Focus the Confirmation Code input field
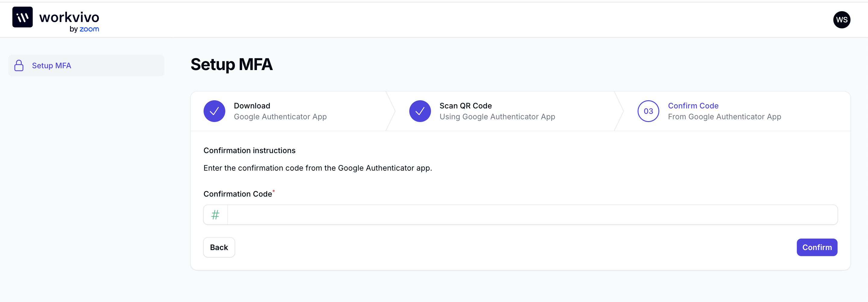The height and width of the screenshot is (302, 868). pyautogui.click(x=532, y=215)
